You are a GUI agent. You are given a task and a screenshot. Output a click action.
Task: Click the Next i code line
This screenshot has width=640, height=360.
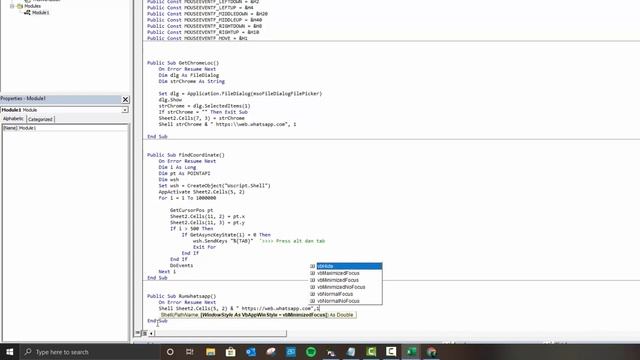pos(167,271)
